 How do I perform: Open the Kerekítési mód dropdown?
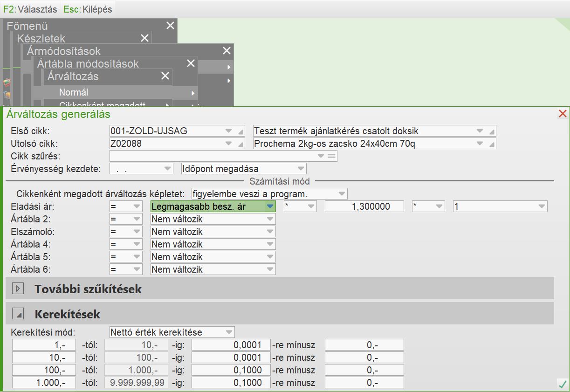pyautogui.click(x=229, y=332)
